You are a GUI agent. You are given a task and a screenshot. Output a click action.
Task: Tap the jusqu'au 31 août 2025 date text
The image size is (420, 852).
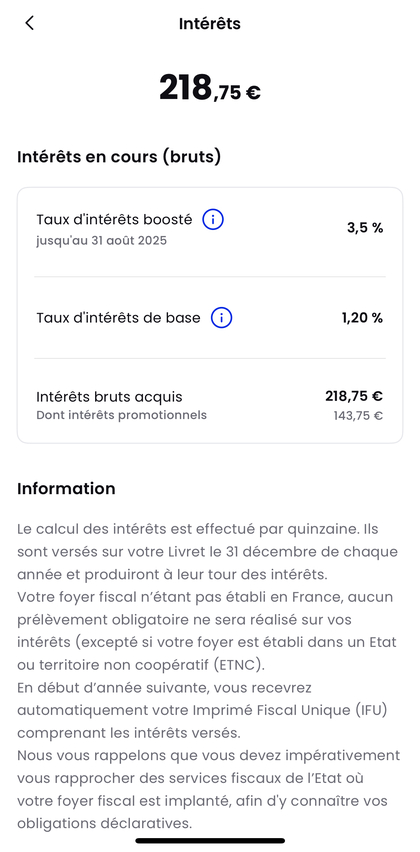[x=102, y=241]
